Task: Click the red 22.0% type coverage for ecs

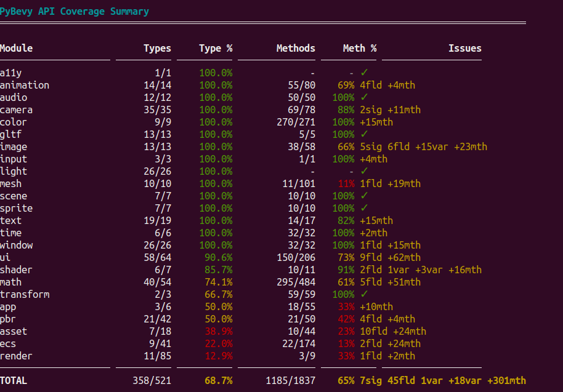Action: [219, 344]
